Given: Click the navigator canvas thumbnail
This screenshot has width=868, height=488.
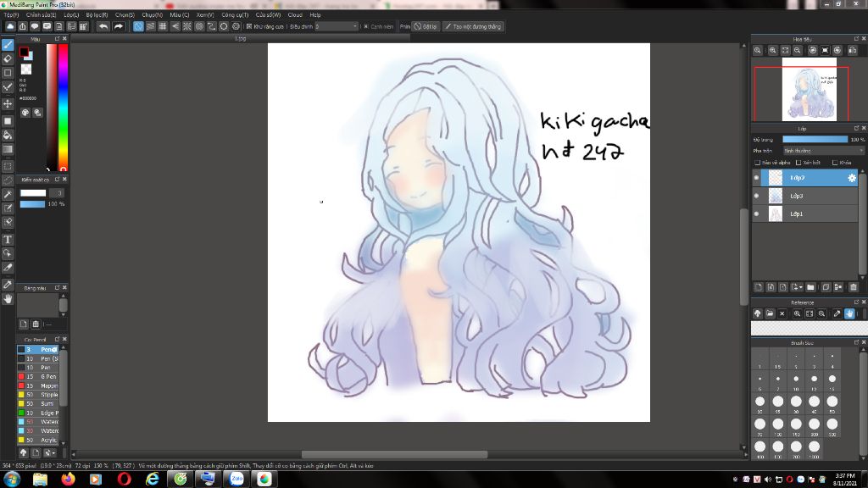Looking at the screenshot, I should coord(809,89).
